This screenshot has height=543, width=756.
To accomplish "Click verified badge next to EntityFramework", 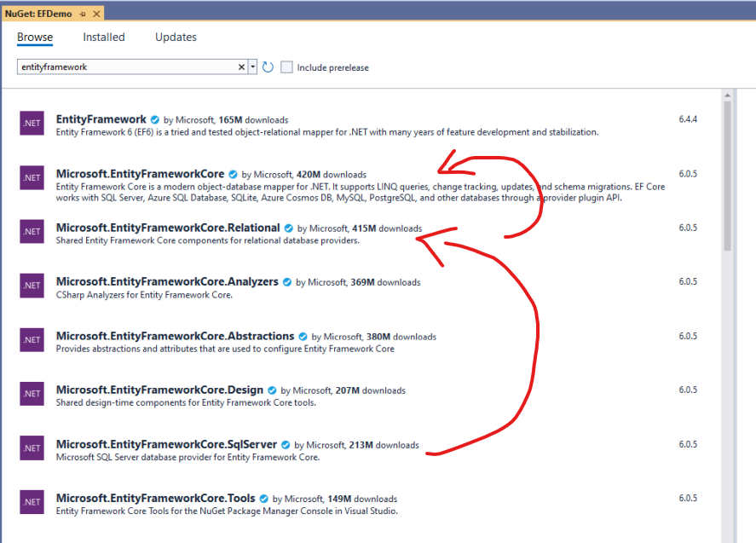I will (x=155, y=119).
